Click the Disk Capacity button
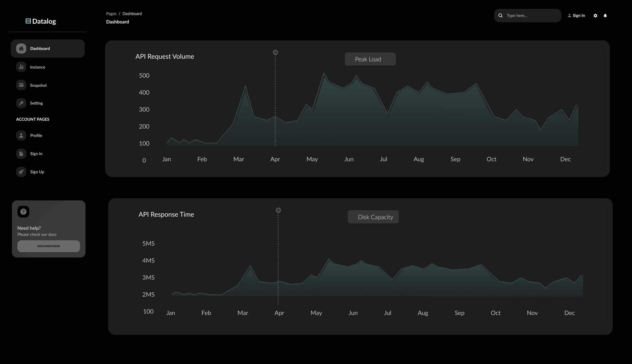 (373, 217)
